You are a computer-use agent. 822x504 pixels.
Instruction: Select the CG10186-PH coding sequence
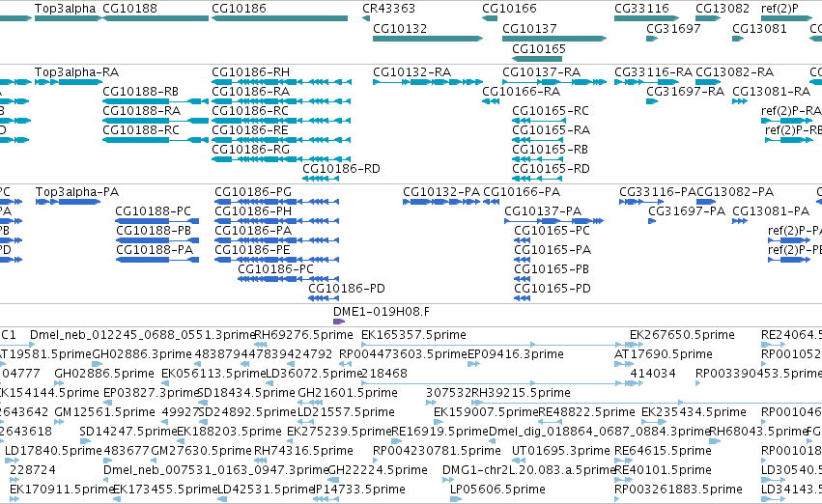tap(277, 221)
